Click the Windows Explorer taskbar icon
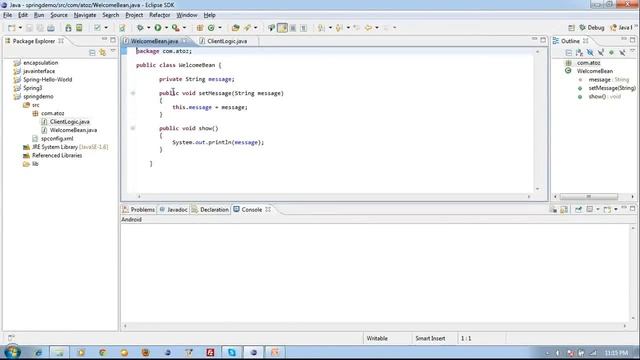 [60, 352]
